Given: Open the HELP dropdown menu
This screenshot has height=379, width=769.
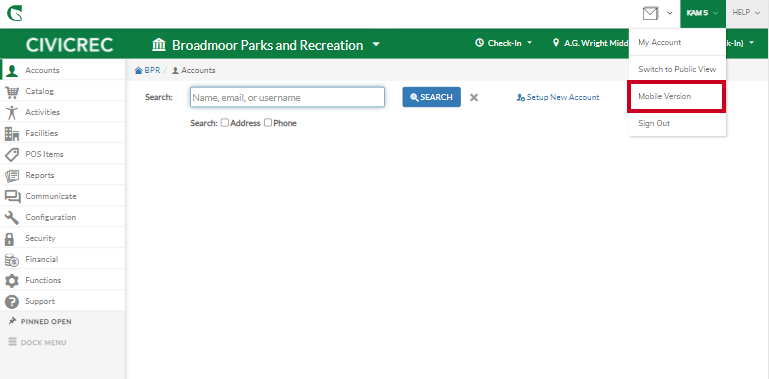Looking at the screenshot, I should [x=747, y=13].
